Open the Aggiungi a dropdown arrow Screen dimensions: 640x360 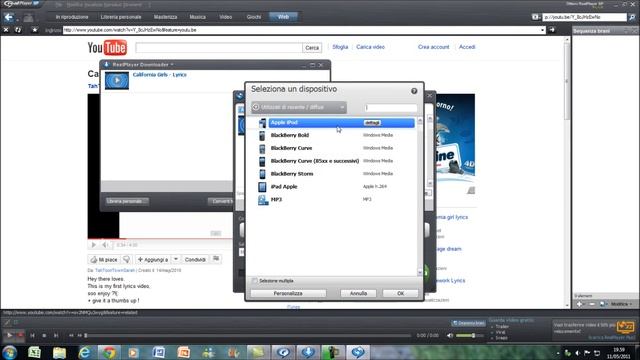coord(176,260)
